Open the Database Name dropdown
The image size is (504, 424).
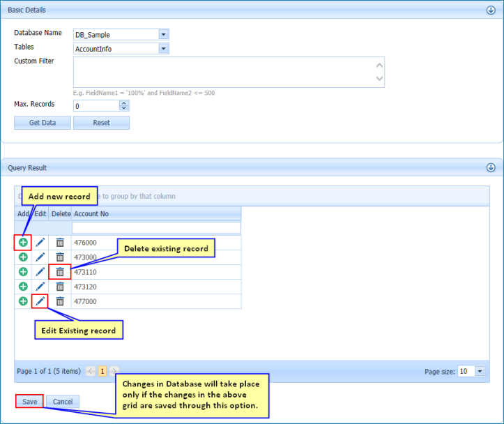pyautogui.click(x=164, y=34)
